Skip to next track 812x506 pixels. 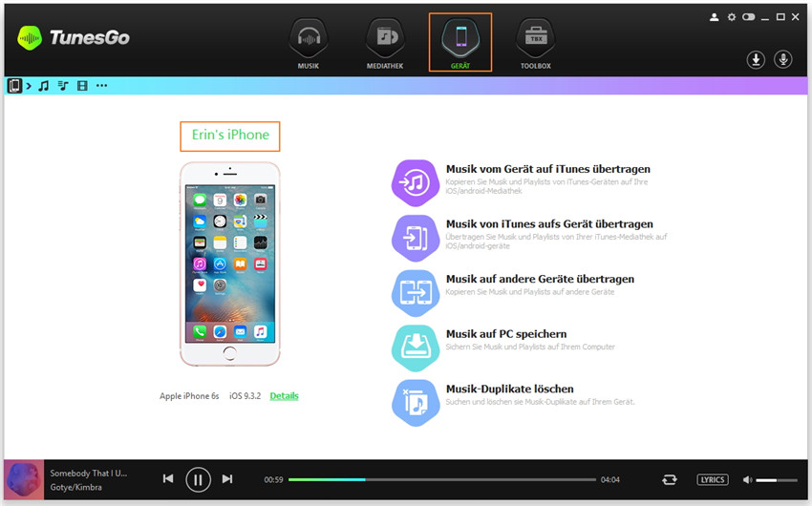point(227,479)
